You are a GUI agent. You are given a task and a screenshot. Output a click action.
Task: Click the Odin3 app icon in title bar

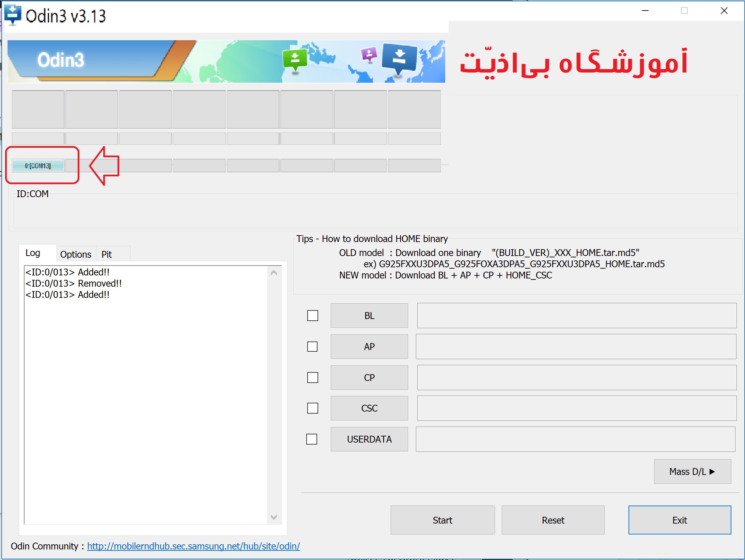(x=13, y=15)
